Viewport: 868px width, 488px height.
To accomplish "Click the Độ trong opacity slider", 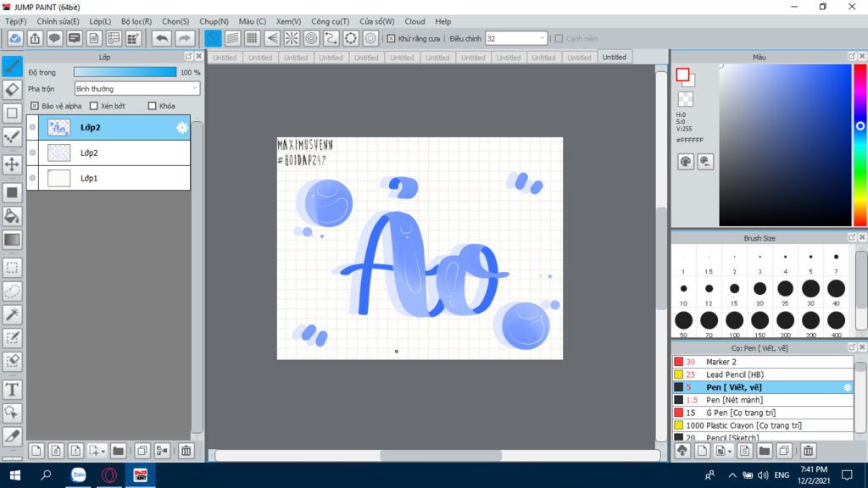I will tap(125, 72).
